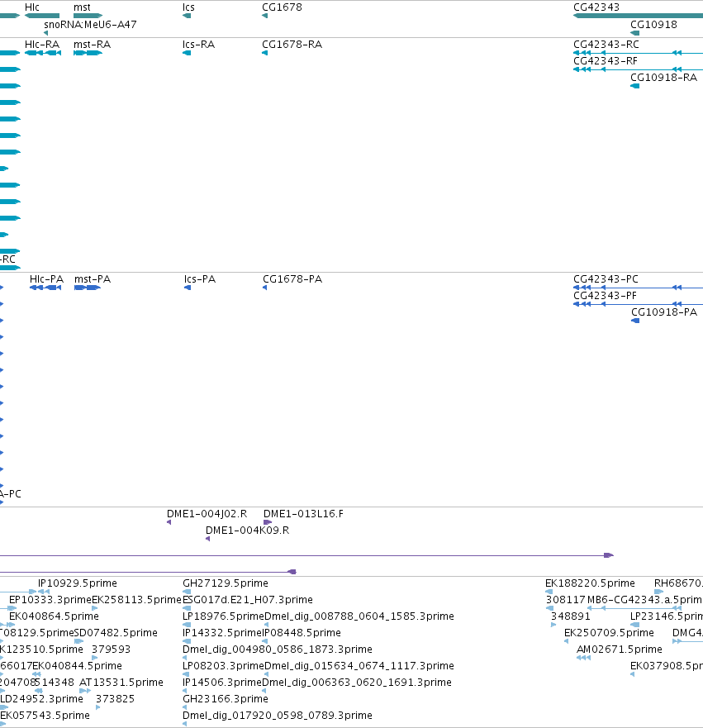The width and height of the screenshot is (703, 728).
Task: Open the 348891 feature label
Action: click(x=570, y=616)
